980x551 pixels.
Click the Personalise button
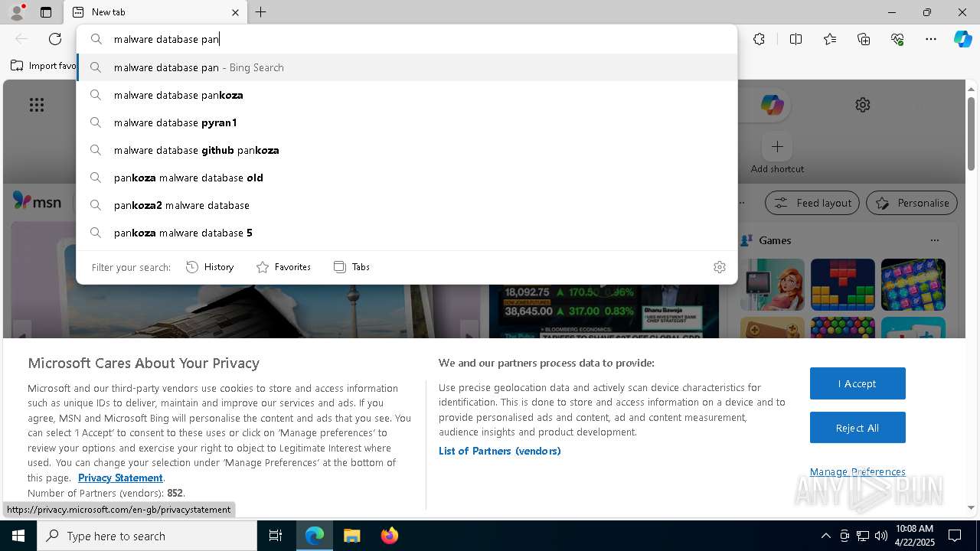click(912, 203)
